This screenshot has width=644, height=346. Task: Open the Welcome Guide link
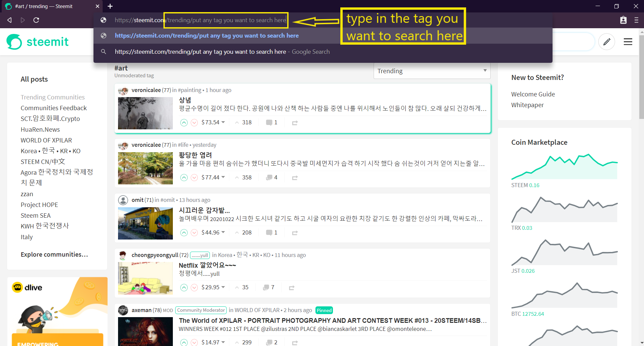(533, 94)
